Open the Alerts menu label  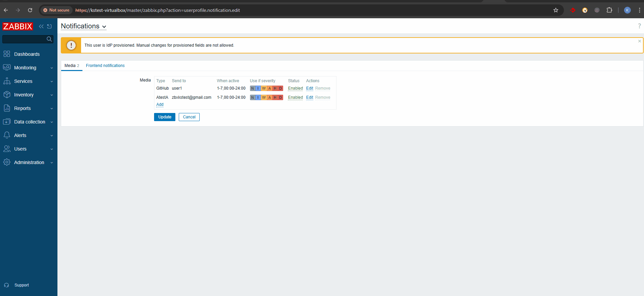pos(20,135)
